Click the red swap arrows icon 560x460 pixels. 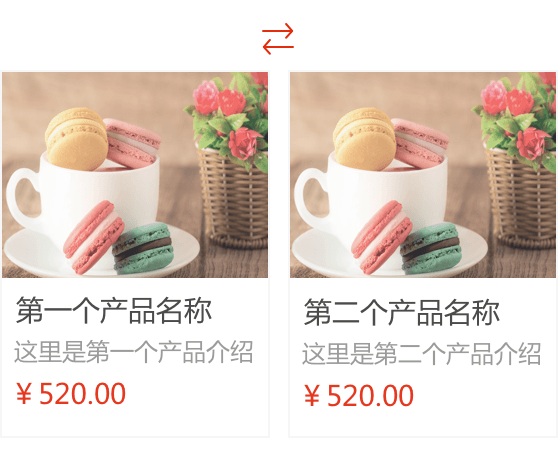point(278,39)
